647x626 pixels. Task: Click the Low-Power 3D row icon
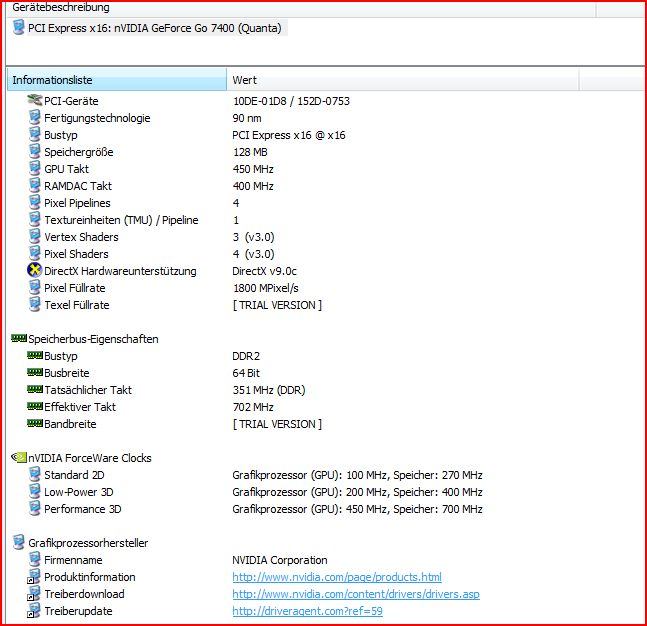[x=35, y=491]
